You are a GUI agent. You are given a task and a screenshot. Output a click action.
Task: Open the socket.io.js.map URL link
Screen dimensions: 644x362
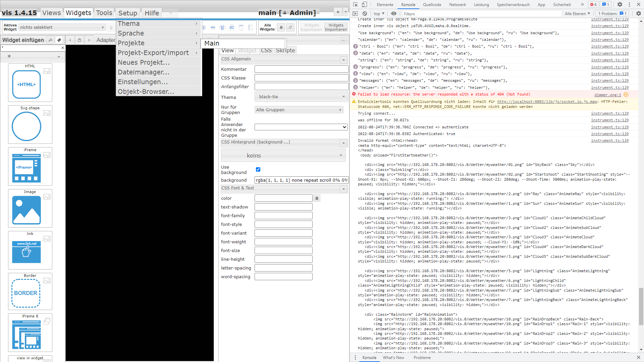pos(547,102)
